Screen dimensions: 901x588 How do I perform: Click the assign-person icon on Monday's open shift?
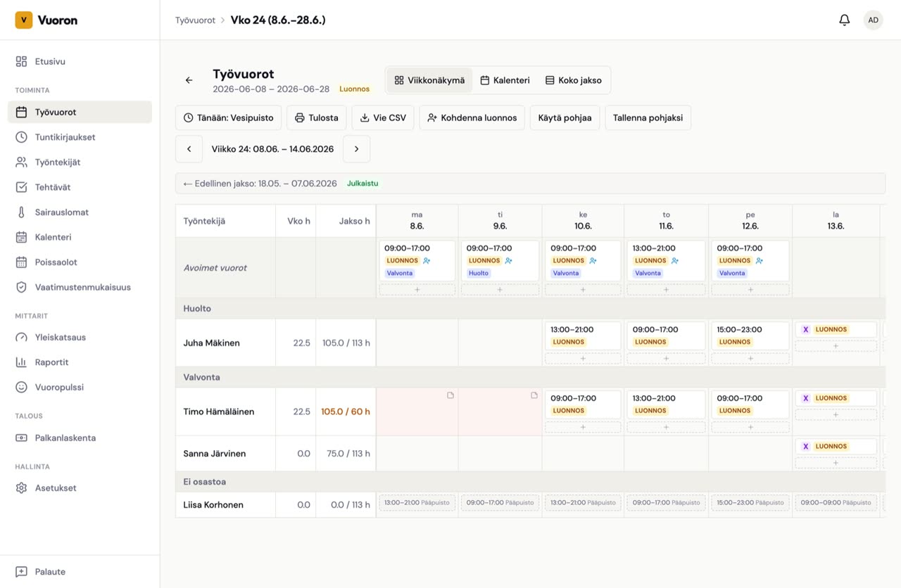[x=427, y=260]
